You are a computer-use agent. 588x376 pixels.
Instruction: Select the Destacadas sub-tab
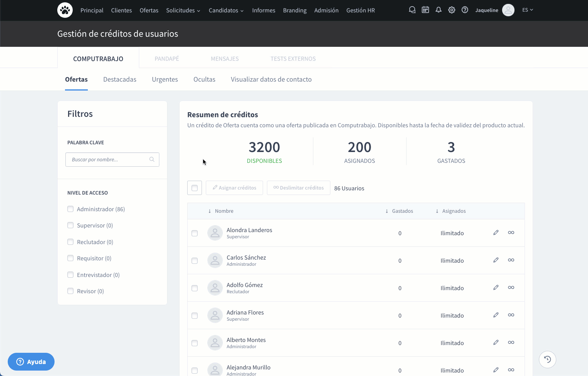point(120,79)
